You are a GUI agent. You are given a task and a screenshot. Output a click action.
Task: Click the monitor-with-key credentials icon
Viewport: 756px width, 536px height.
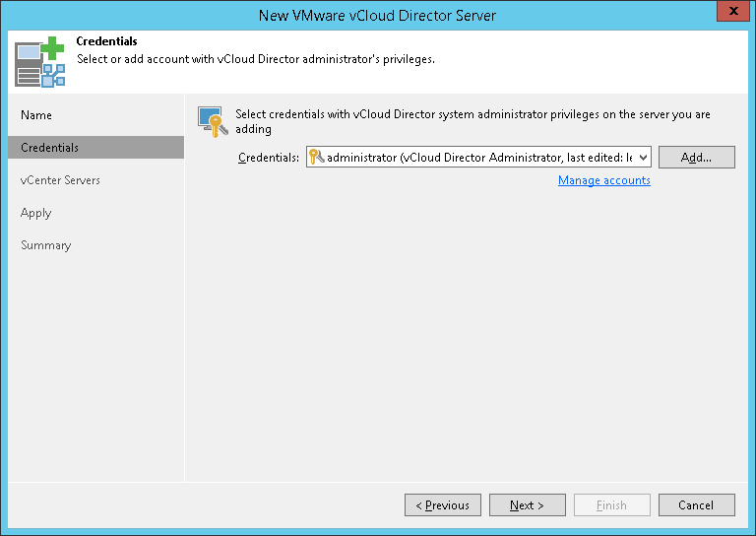click(x=213, y=121)
